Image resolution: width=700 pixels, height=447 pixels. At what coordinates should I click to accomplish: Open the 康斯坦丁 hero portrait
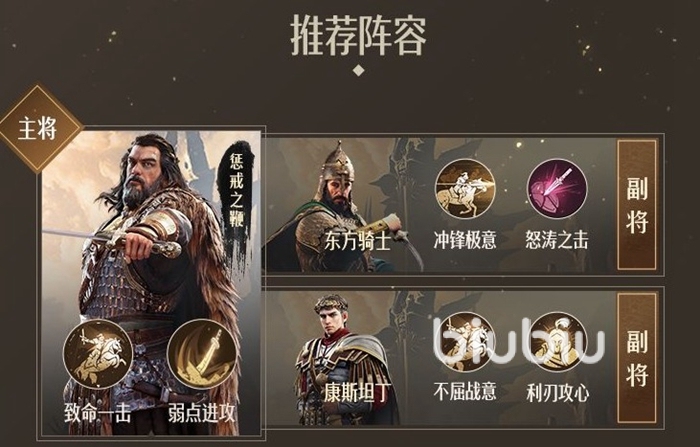click(x=344, y=357)
